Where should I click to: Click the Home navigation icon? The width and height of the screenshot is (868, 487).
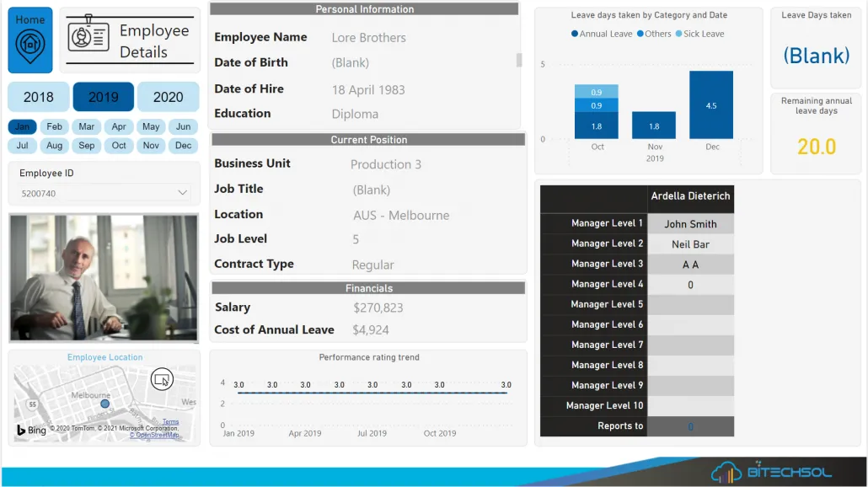click(30, 40)
